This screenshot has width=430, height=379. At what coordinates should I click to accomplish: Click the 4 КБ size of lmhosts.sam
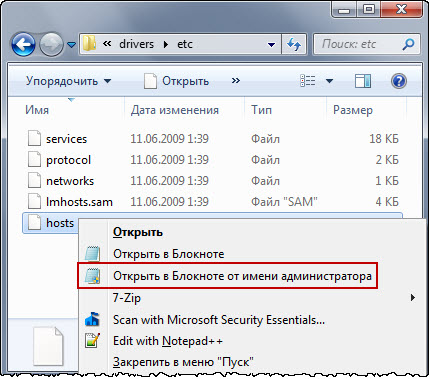coord(387,202)
